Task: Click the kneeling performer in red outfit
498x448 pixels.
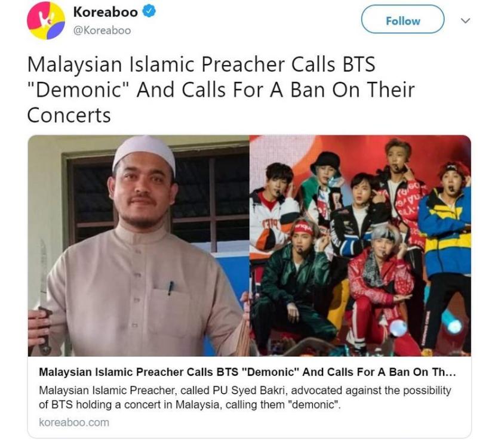Action: click(x=380, y=292)
